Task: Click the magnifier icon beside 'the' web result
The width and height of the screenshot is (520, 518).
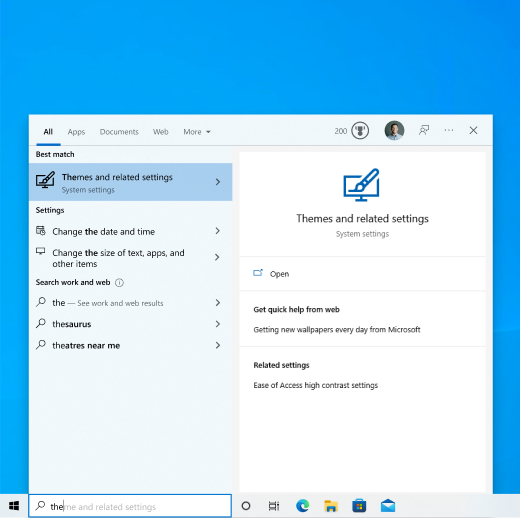Action: point(41,302)
